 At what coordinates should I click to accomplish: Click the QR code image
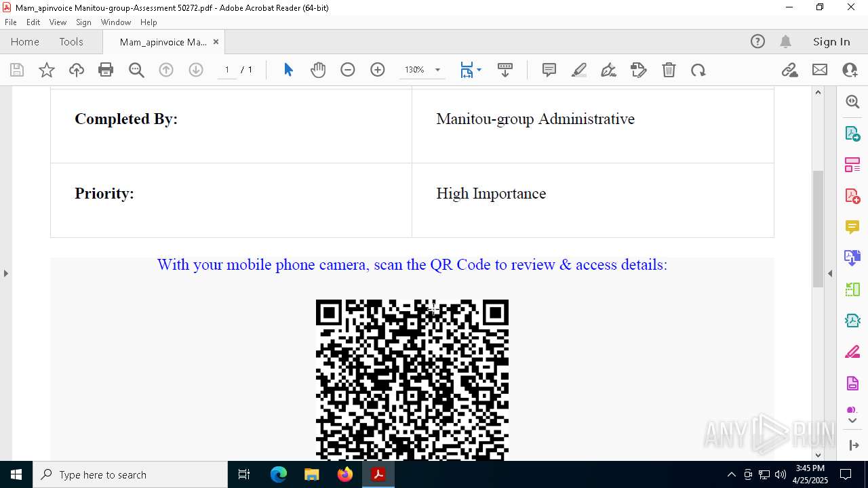pyautogui.click(x=412, y=380)
